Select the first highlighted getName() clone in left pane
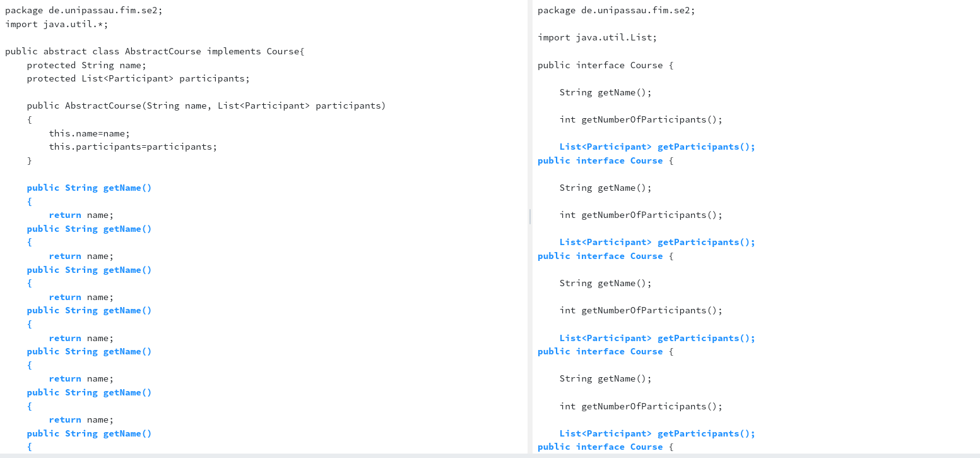The height and width of the screenshot is (458, 980). tap(88, 188)
